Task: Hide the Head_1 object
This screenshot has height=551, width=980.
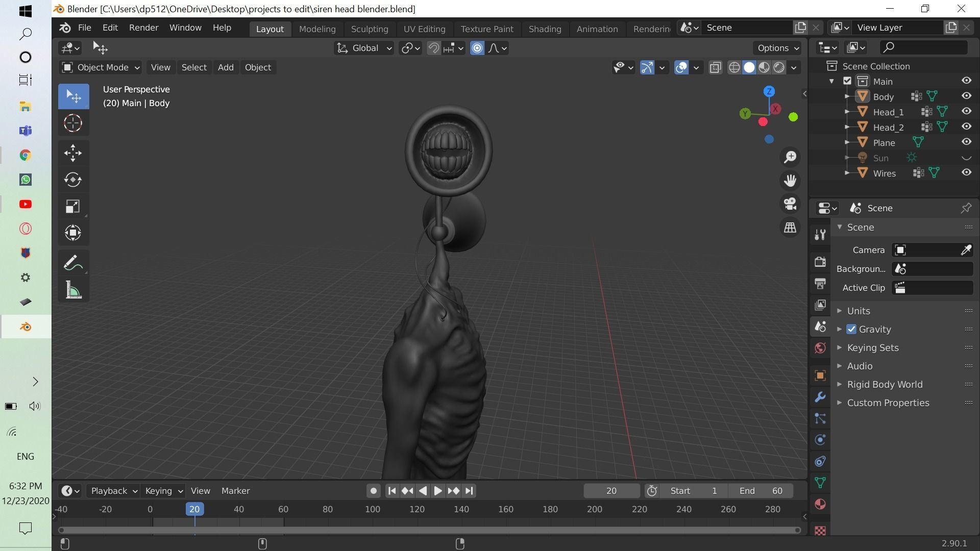Action: click(966, 111)
